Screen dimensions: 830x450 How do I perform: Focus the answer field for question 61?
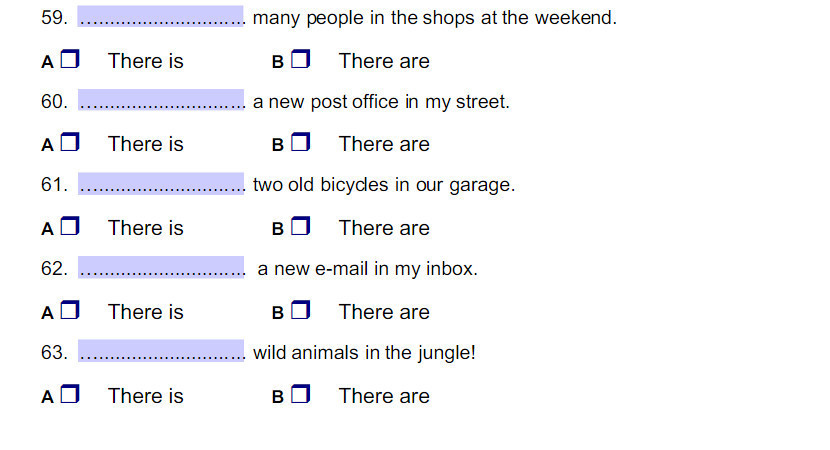pyautogui.click(x=161, y=183)
